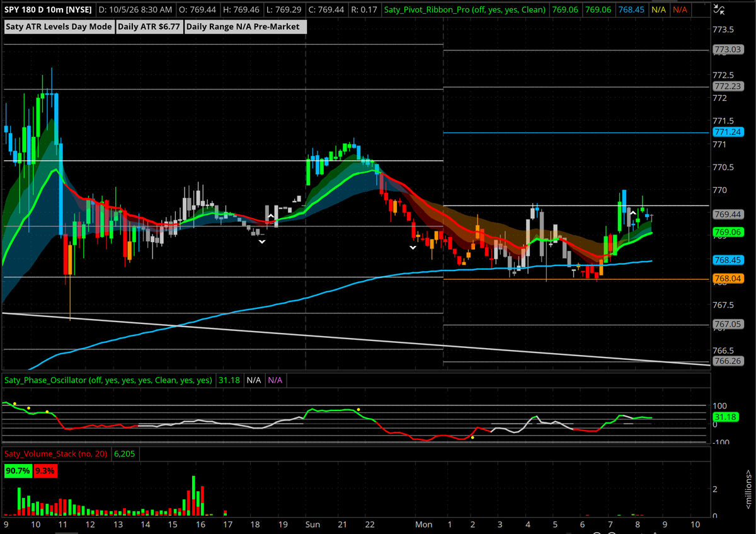This screenshot has height=534, width=756.
Task: Click the green 769.06 bubble on the price axis
Action: 727,232
